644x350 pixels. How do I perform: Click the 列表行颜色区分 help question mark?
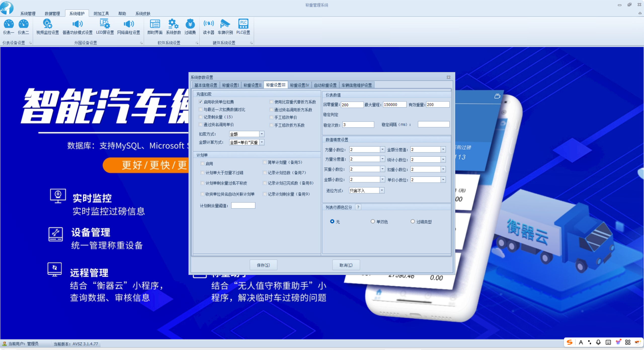(x=358, y=207)
